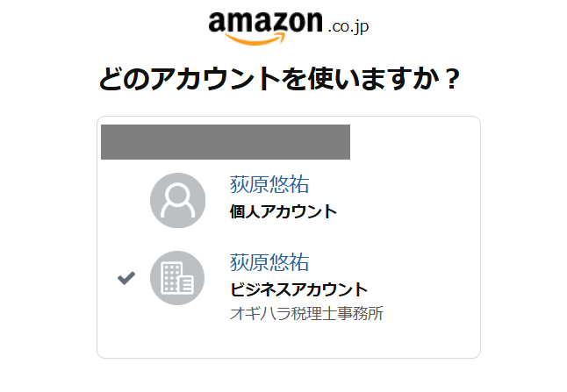This screenshot has height=392, width=567.
Task: Click the gray redacted email bar
Action: 226,142
